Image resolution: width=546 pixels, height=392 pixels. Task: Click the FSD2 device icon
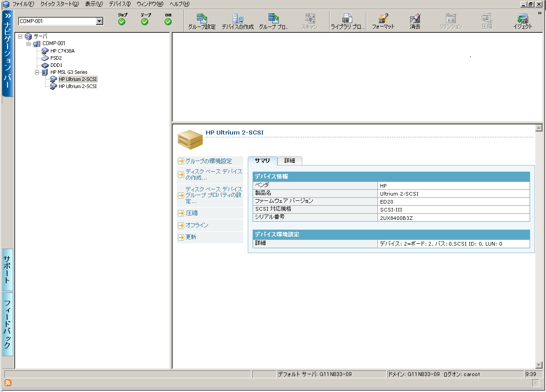45,58
